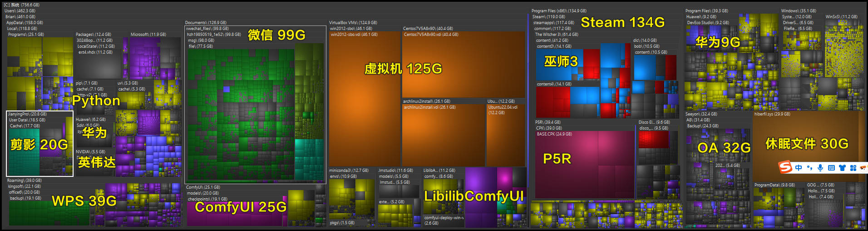Select the 'Microsoft\ (11.9 GB)' folder
The width and height of the screenshot is (868, 231).
click(x=148, y=35)
